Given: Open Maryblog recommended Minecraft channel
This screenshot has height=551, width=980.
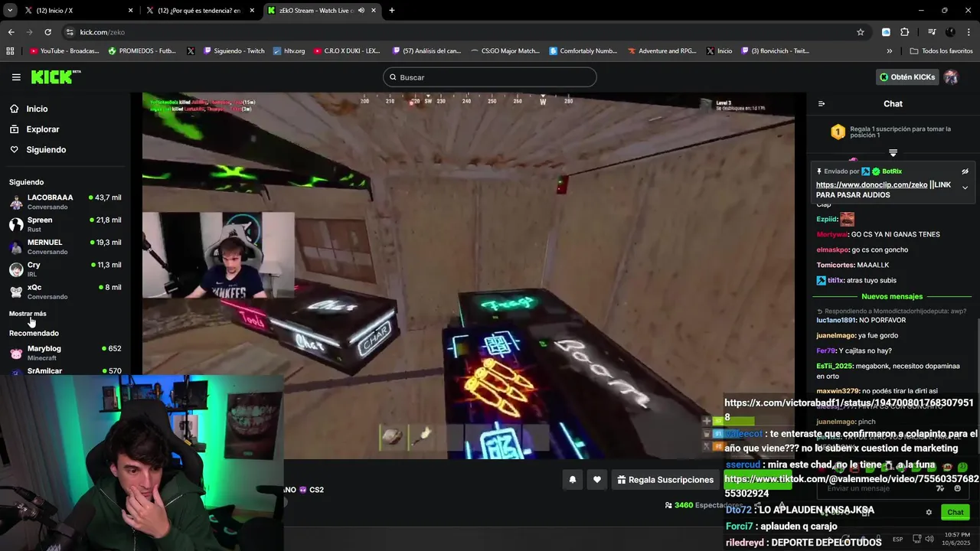Looking at the screenshot, I should [65, 353].
